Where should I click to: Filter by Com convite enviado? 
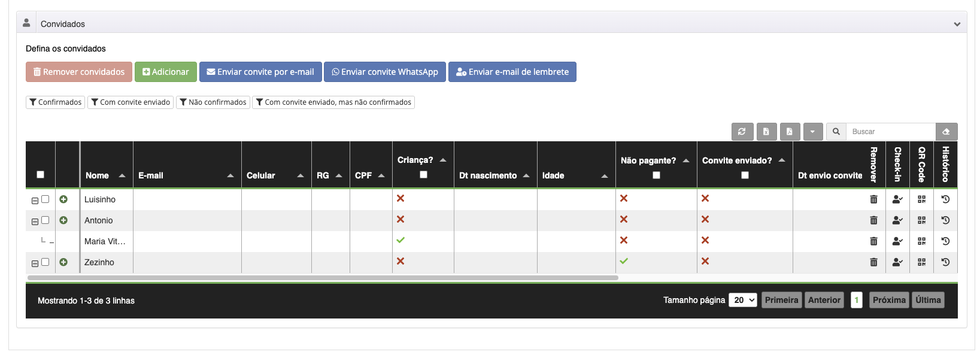(131, 102)
